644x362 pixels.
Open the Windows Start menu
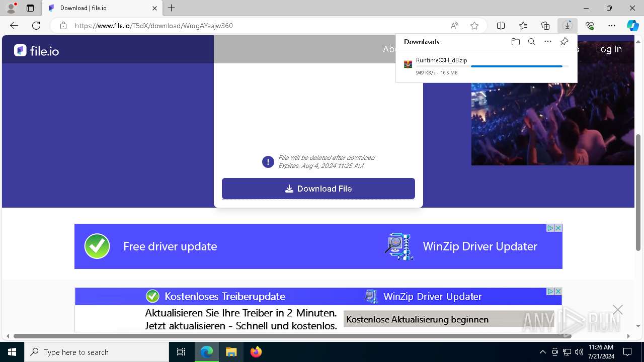click(x=12, y=352)
